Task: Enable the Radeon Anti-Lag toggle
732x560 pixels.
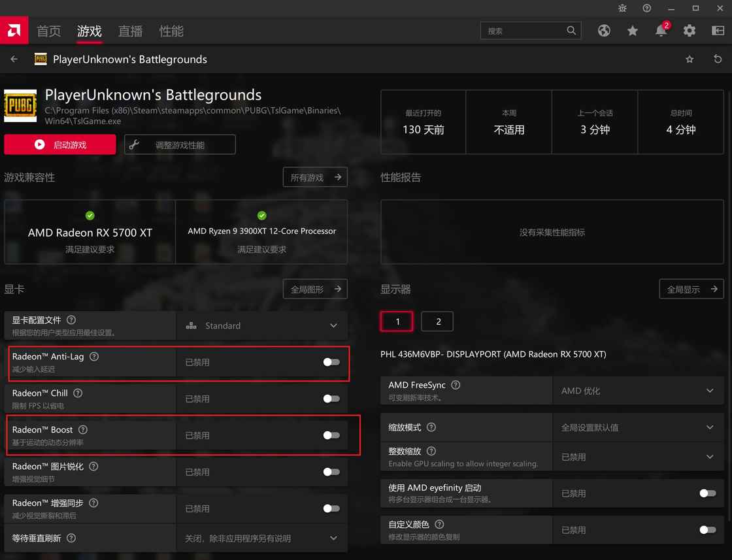Action: click(331, 362)
